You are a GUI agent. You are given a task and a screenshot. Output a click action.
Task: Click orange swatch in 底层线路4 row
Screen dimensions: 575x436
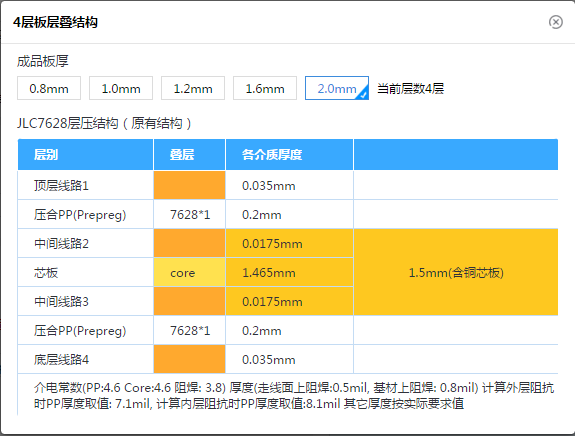(x=189, y=359)
